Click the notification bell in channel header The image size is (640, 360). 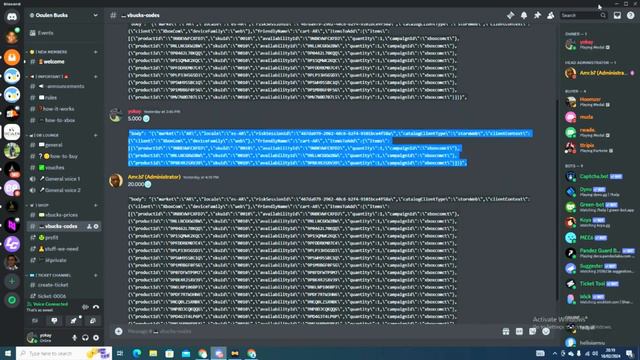coord(524,16)
